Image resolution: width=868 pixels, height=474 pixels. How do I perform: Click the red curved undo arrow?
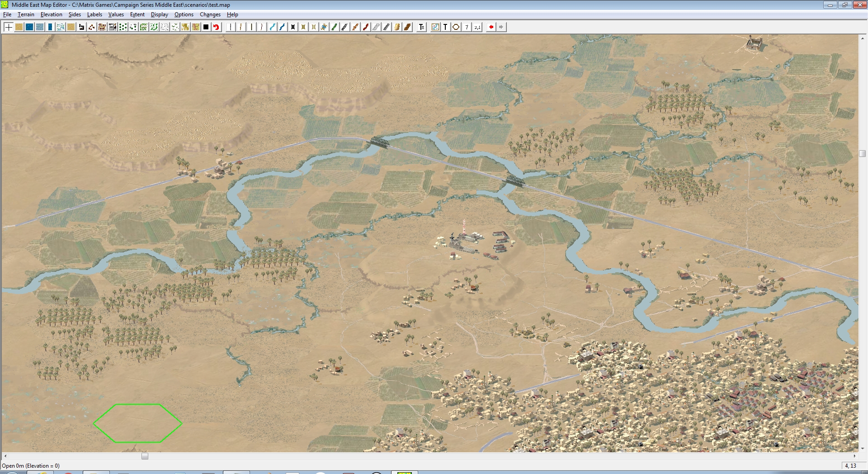click(x=217, y=27)
